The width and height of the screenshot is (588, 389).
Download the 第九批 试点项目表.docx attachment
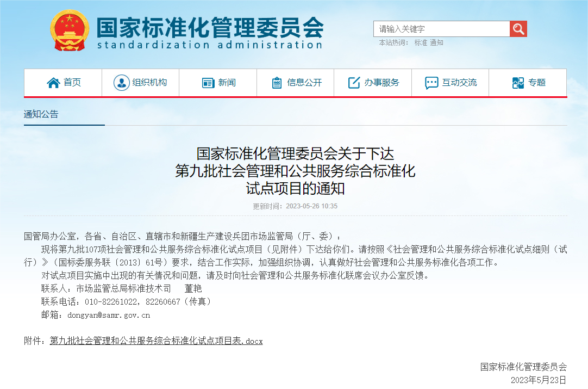(156, 341)
